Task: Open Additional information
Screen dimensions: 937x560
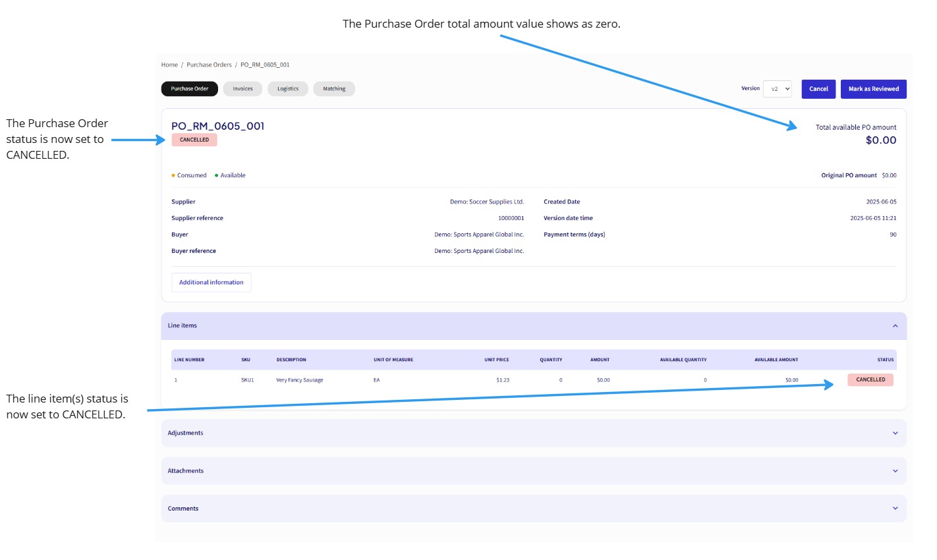Action: [x=211, y=282]
